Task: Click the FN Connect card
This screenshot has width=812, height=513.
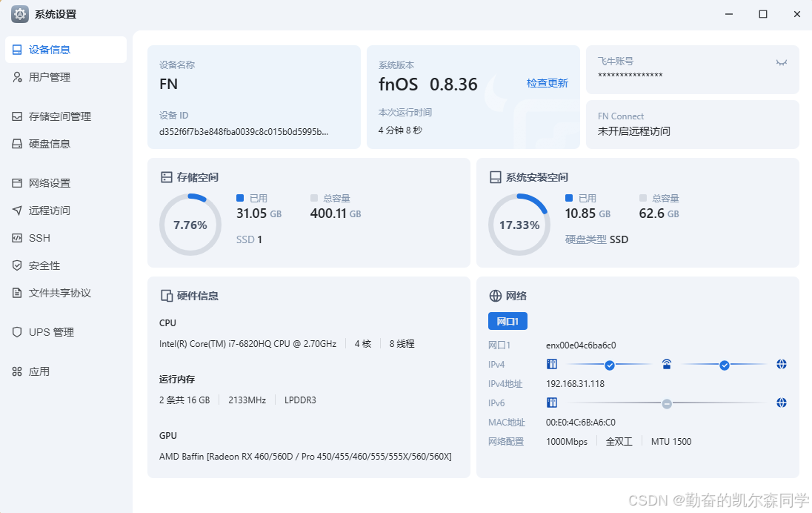Action: point(693,125)
